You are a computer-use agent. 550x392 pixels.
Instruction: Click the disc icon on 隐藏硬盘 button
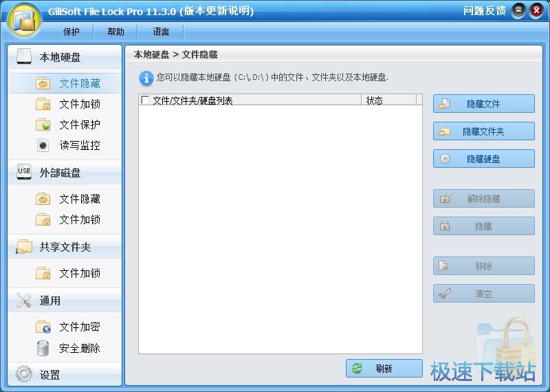click(x=445, y=159)
